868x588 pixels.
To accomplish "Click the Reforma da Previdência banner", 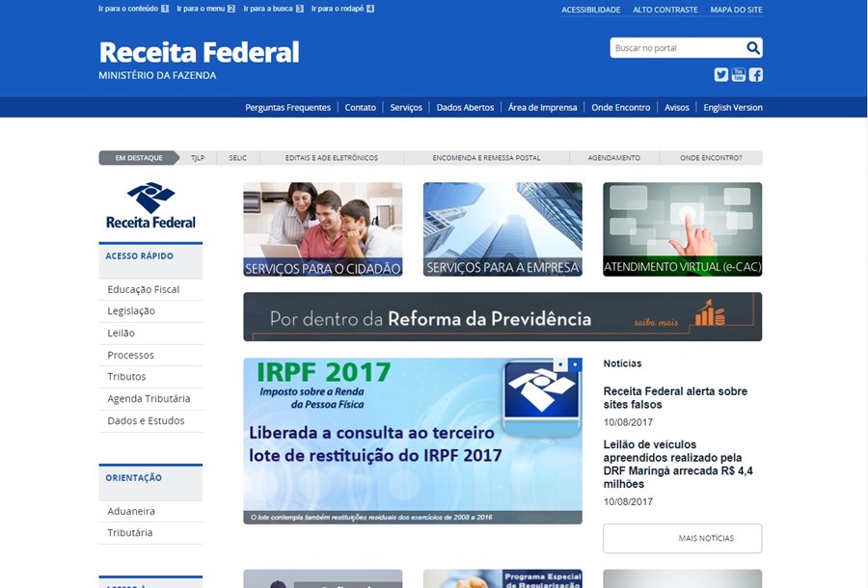I will click(x=502, y=317).
